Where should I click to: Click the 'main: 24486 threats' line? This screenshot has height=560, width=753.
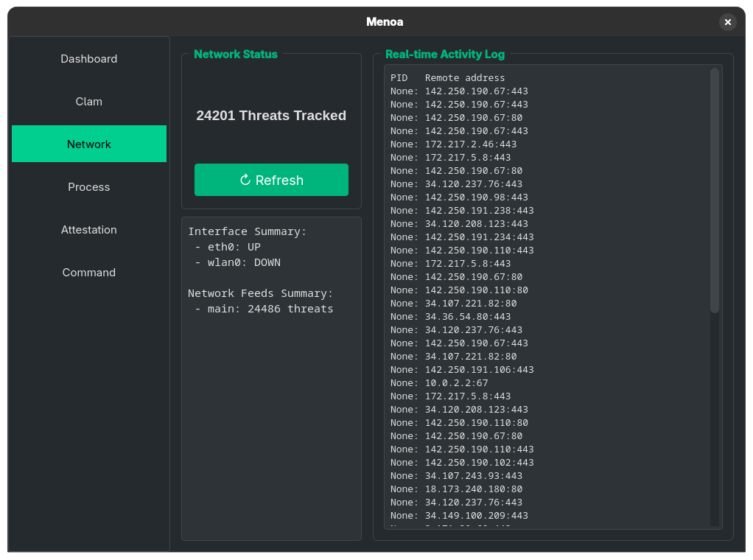(264, 309)
